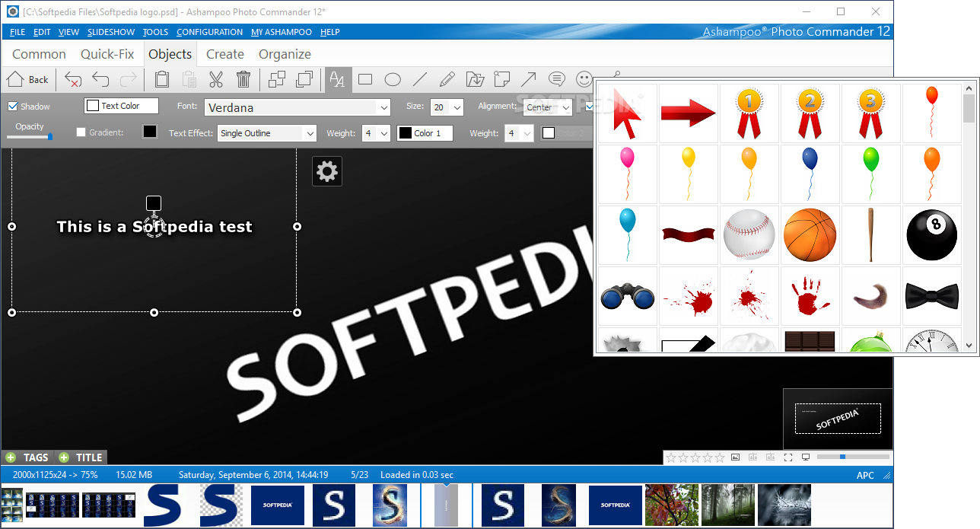The width and height of the screenshot is (980, 529).
Task: Open the Font dropdown showing Verdana
Action: [x=297, y=107]
